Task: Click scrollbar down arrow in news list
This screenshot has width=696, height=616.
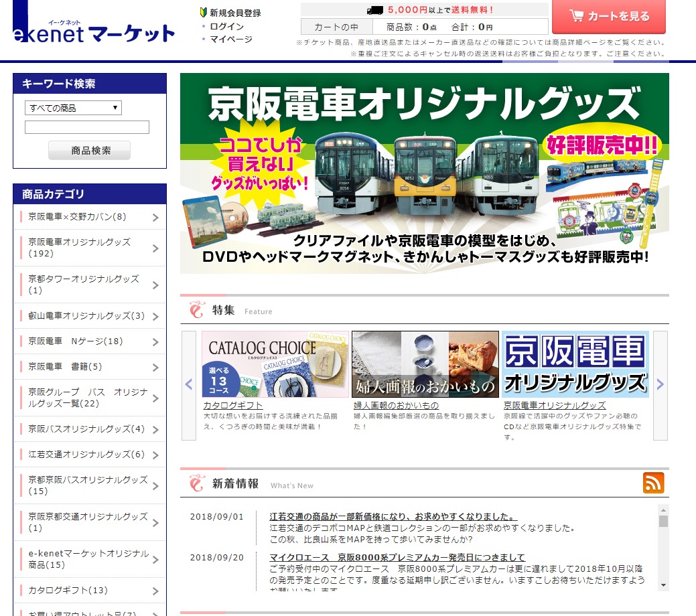Action: [x=663, y=585]
